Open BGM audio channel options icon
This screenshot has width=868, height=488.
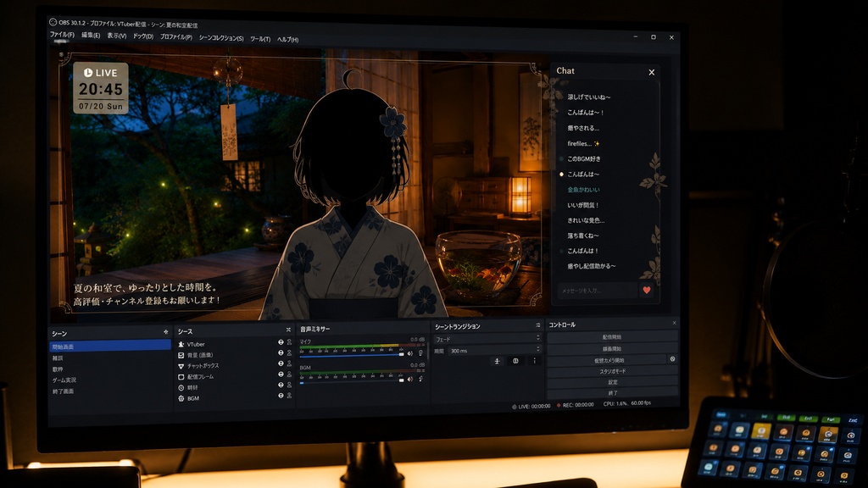pyautogui.click(x=420, y=379)
